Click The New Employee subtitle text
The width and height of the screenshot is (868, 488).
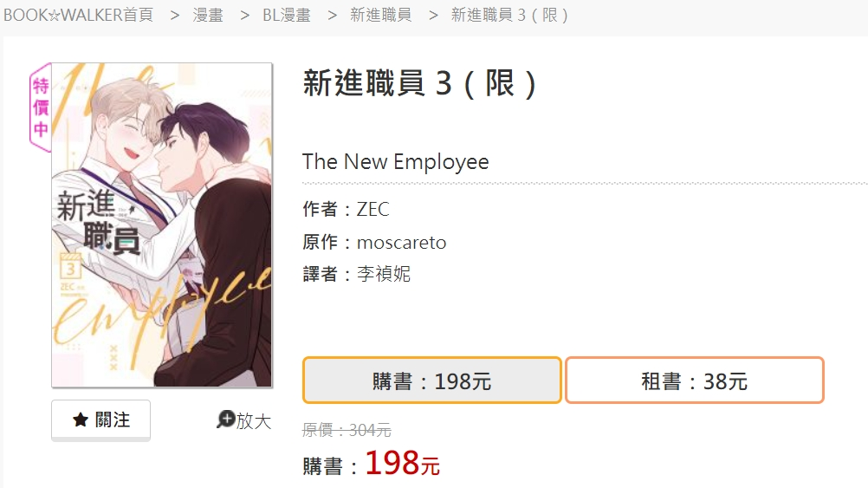point(395,162)
